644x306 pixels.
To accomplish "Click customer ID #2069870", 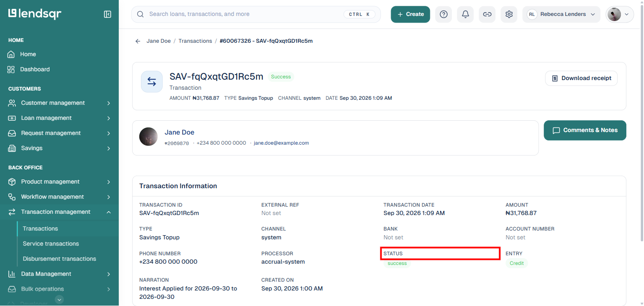I will [x=177, y=143].
